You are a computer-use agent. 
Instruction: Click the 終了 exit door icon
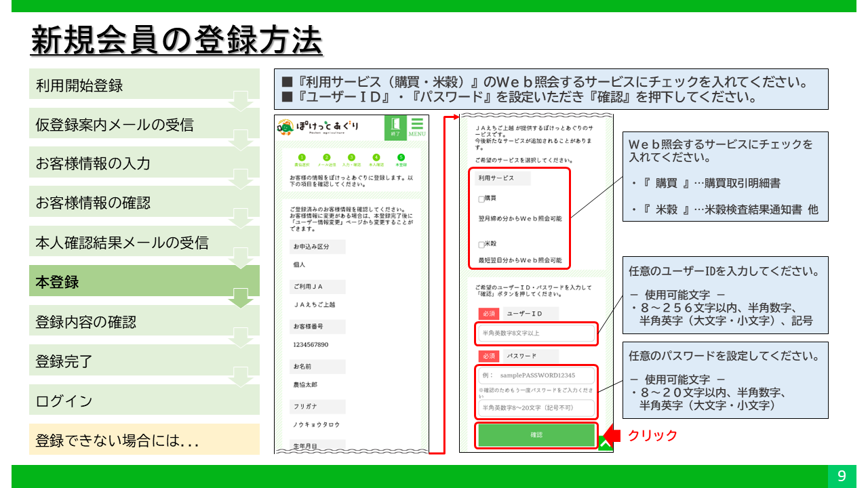point(394,126)
